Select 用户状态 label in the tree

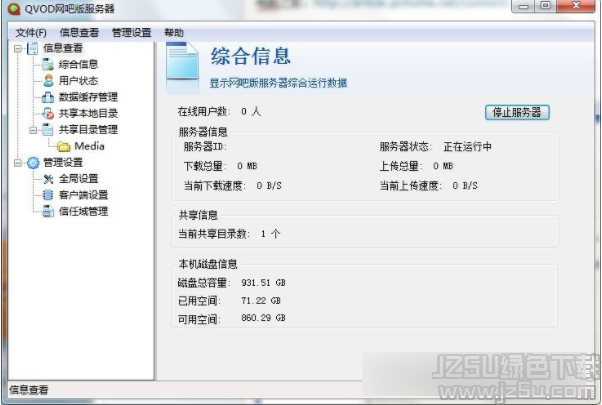point(78,81)
